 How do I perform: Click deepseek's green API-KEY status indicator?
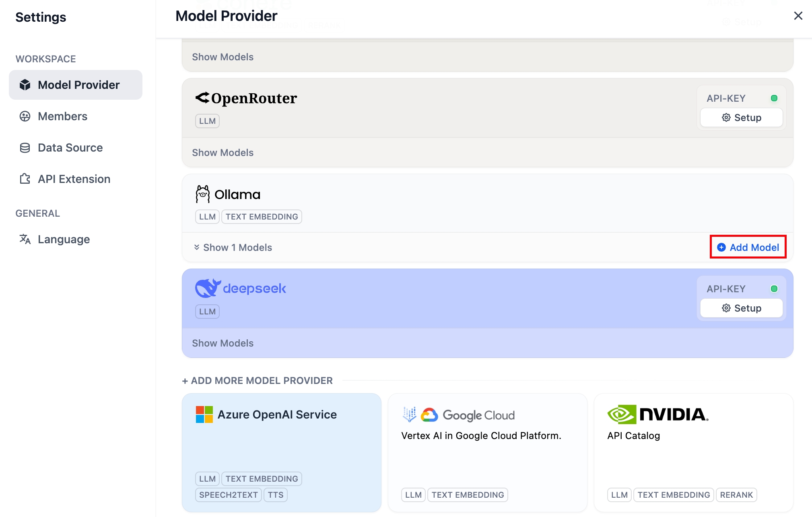[774, 289]
